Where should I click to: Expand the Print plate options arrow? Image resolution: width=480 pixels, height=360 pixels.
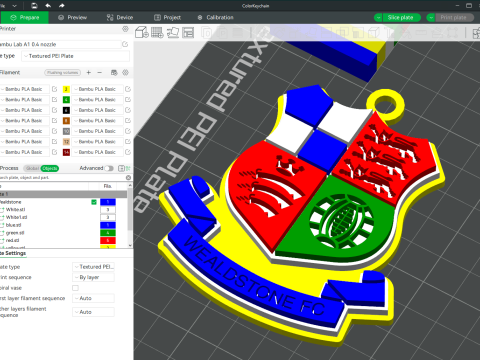[x=431, y=17]
